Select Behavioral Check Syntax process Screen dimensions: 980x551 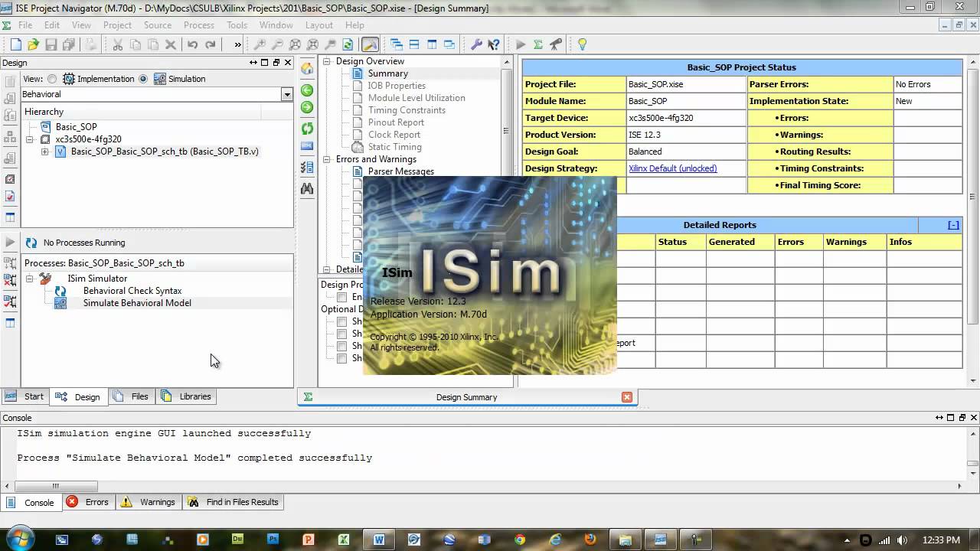[132, 291]
